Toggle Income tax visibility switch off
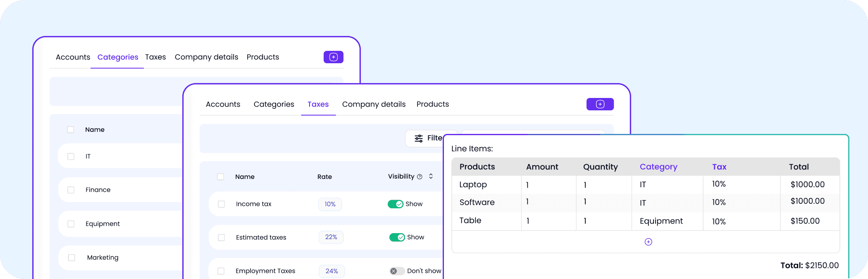This screenshot has width=868, height=279. pos(396,204)
